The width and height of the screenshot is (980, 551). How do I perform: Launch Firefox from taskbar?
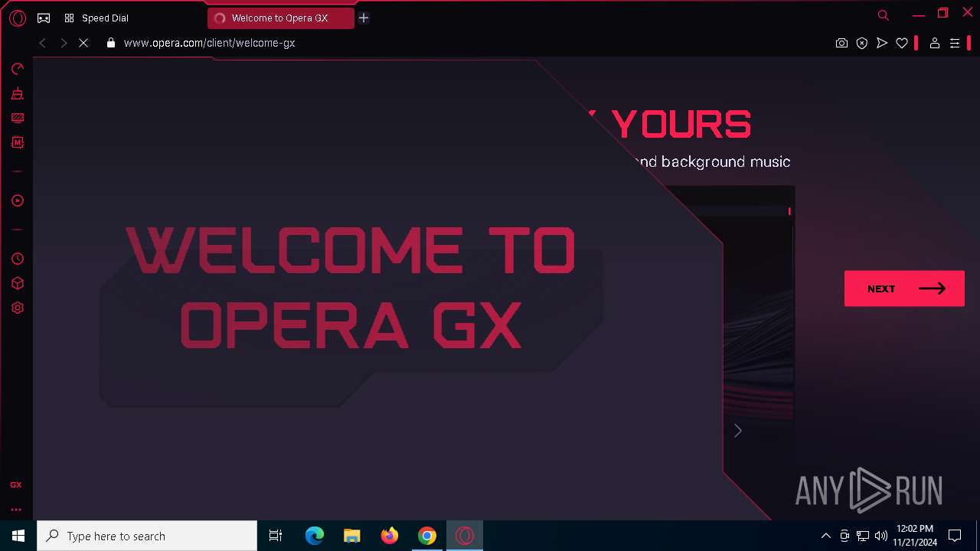390,536
